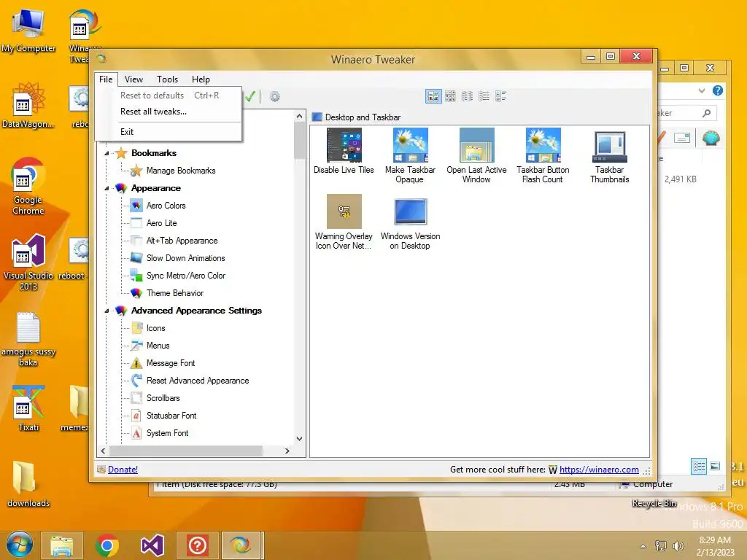Open the Tools menu
Image resolution: width=747 pixels, height=560 pixels.
click(167, 79)
